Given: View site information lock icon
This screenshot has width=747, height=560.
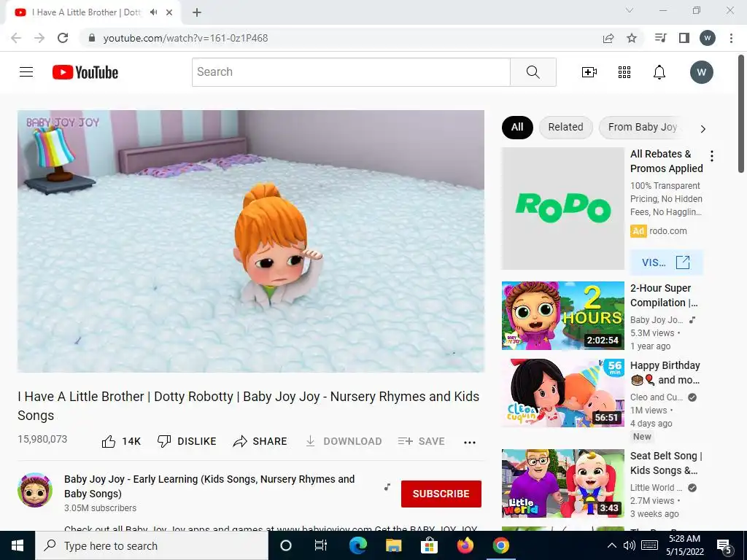Looking at the screenshot, I should 92,38.
